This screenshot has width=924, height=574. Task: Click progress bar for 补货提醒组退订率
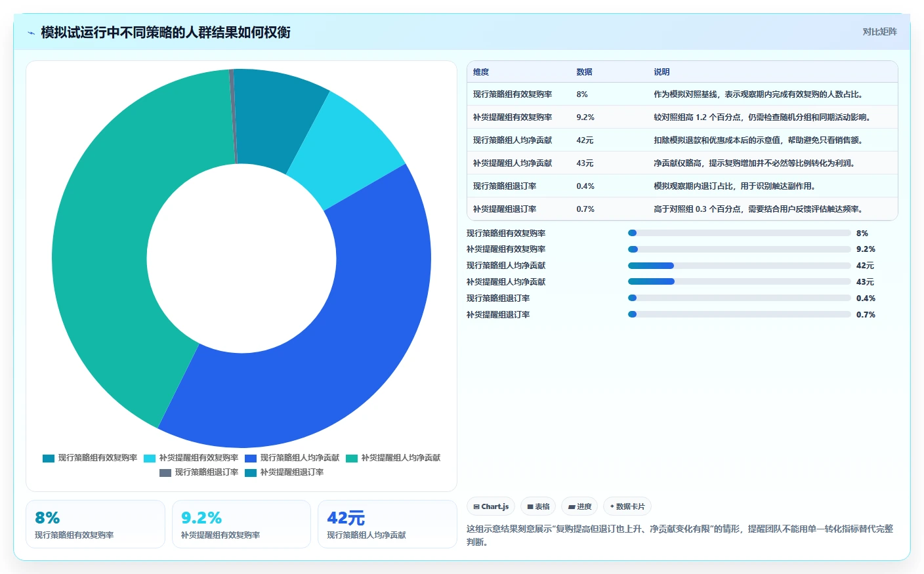tap(740, 314)
